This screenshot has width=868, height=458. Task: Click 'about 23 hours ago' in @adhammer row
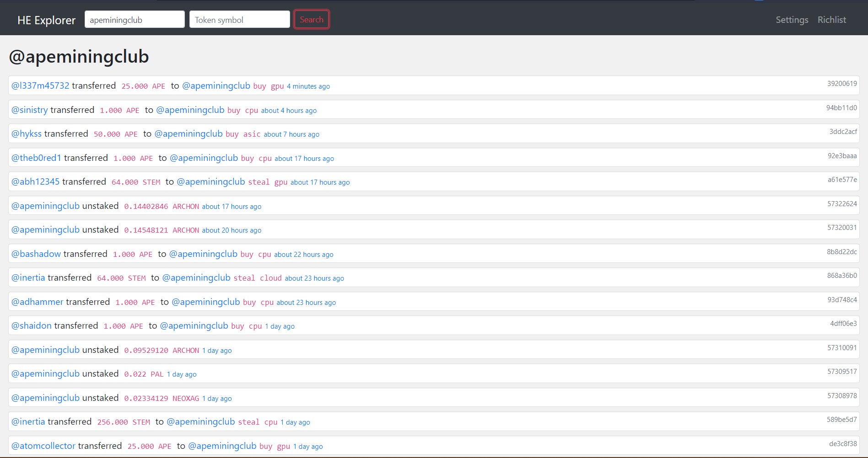point(306,302)
